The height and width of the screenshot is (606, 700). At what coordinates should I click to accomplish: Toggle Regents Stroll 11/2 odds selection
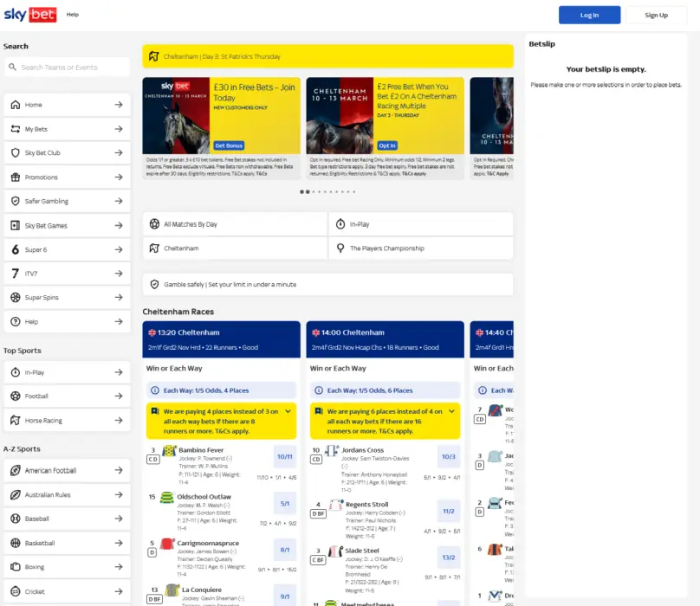[450, 511]
